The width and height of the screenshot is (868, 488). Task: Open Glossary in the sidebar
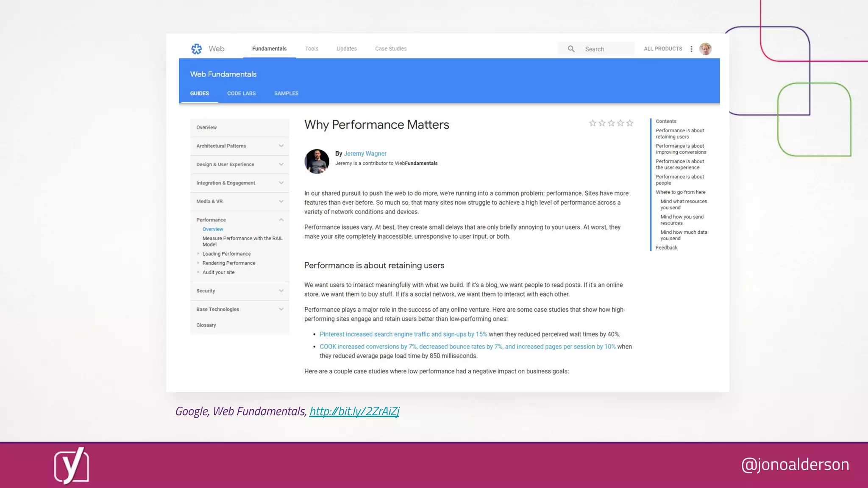[206, 325]
